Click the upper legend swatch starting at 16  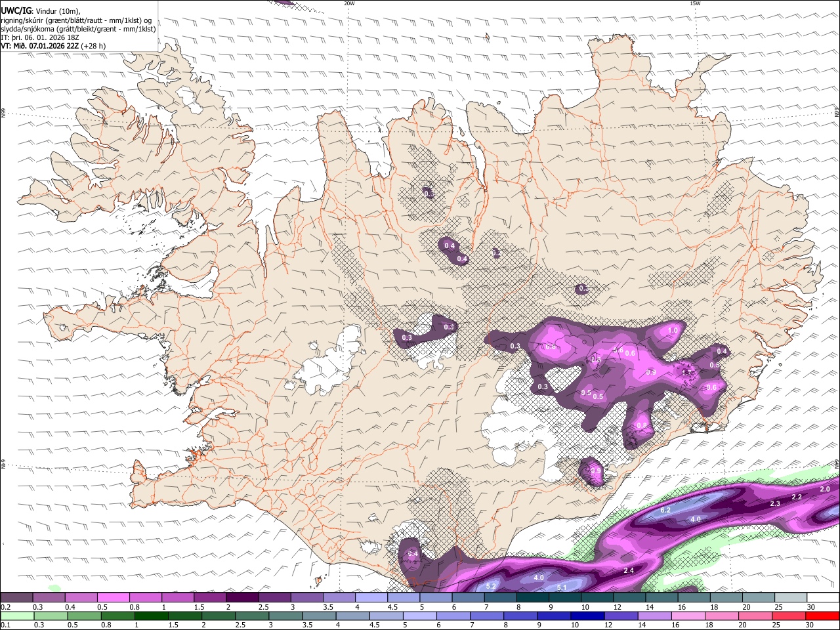click(694, 598)
